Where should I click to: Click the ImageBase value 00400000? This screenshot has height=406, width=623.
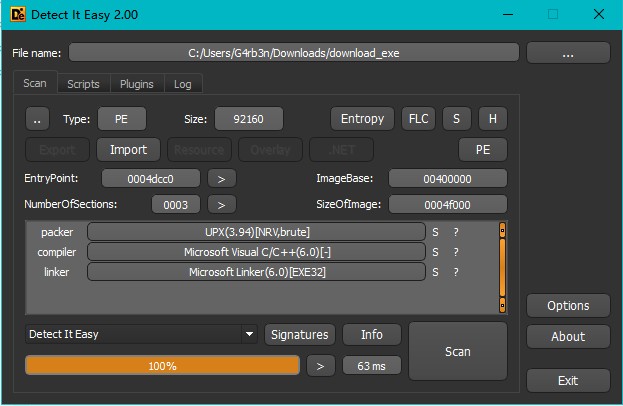pos(447,179)
